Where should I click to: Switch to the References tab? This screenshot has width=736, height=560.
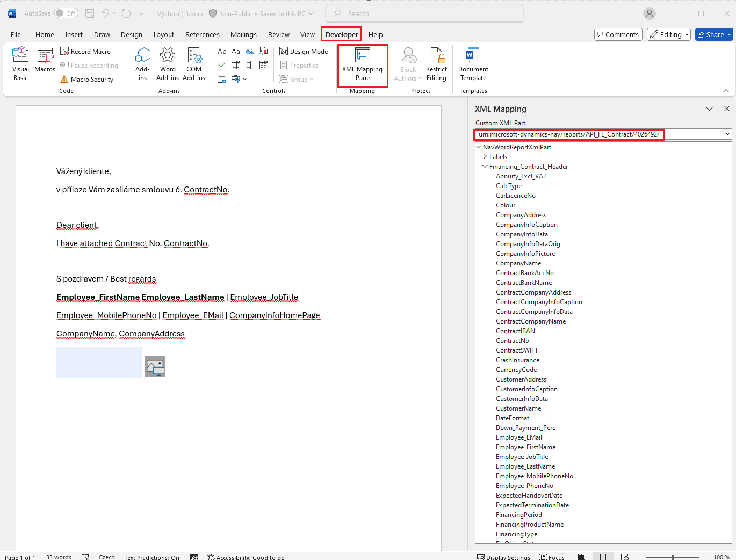click(202, 35)
